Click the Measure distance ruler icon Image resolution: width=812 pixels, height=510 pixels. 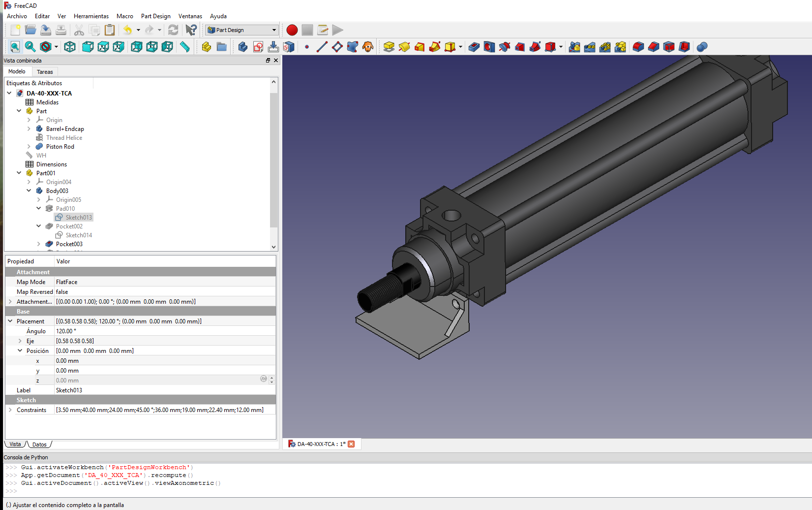[x=185, y=47]
